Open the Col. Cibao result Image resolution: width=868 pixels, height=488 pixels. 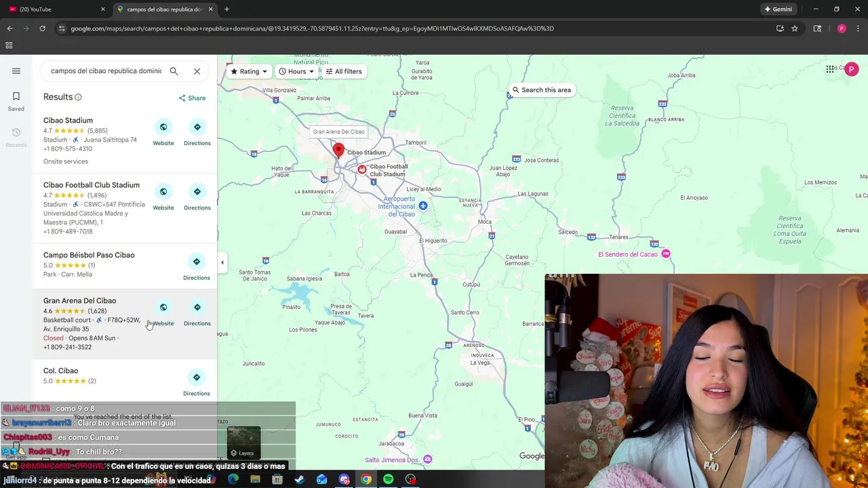[x=60, y=371]
